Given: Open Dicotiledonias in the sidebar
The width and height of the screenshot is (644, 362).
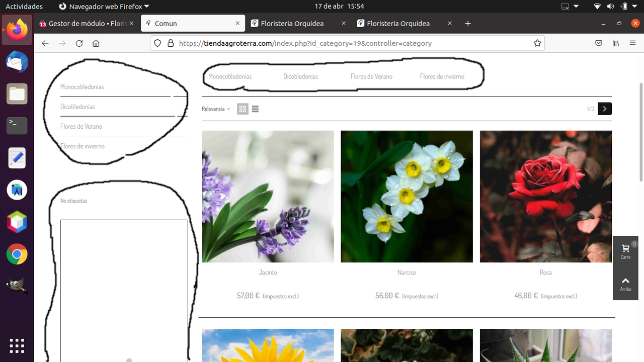Looking at the screenshot, I should pyautogui.click(x=77, y=107).
